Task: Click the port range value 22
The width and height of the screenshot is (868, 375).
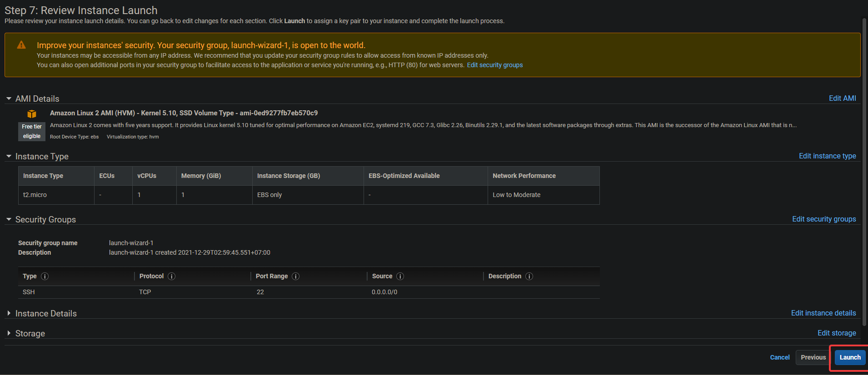Action: pos(260,292)
